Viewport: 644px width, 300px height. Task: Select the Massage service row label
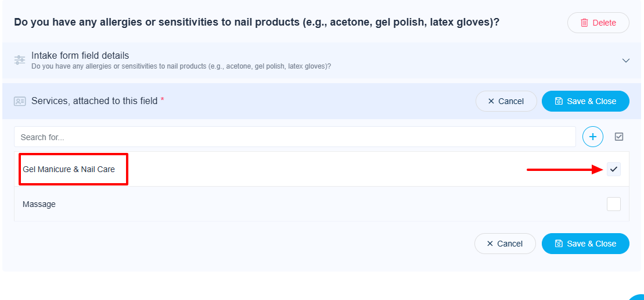(39, 204)
